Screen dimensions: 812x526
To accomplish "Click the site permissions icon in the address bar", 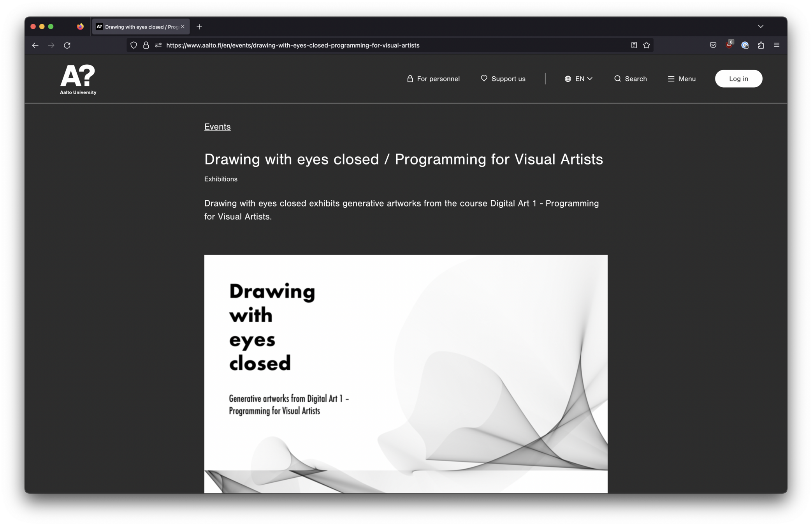I will (158, 45).
